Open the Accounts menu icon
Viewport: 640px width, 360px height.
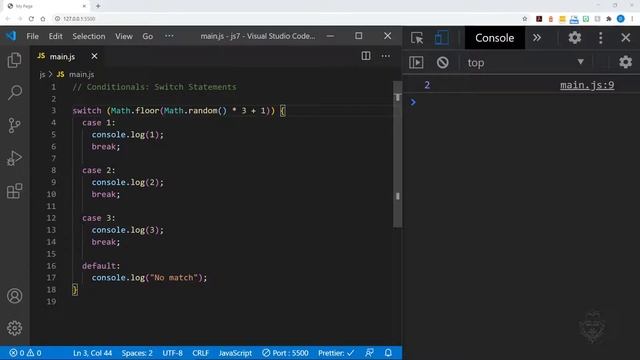pyautogui.click(x=15, y=296)
